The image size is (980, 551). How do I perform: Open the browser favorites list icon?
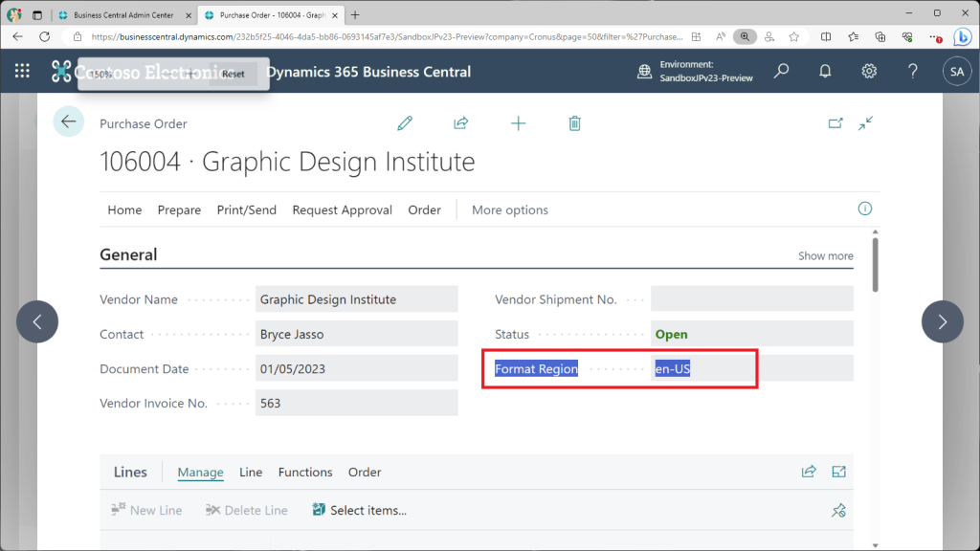pyautogui.click(x=853, y=37)
